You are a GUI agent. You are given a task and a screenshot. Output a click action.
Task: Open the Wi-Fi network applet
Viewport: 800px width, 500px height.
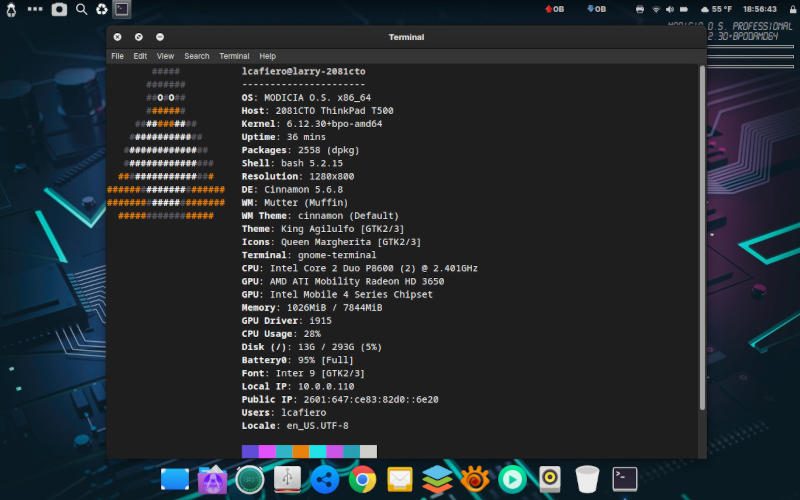656,9
